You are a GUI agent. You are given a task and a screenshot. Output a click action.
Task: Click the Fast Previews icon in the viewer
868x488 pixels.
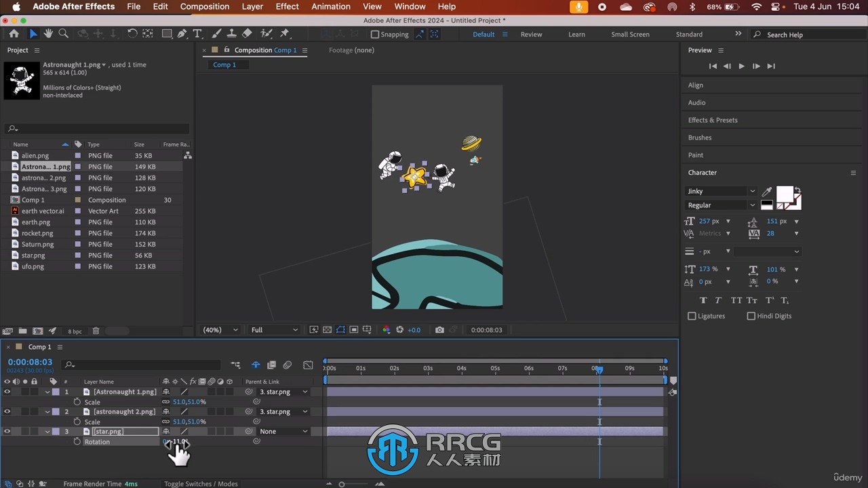click(x=314, y=330)
